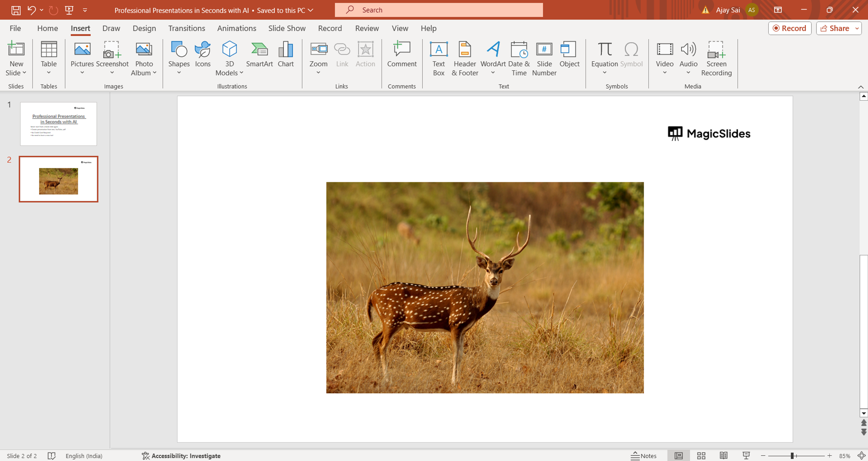The image size is (868, 461).
Task: Click the Redo icon
Action: (53, 10)
